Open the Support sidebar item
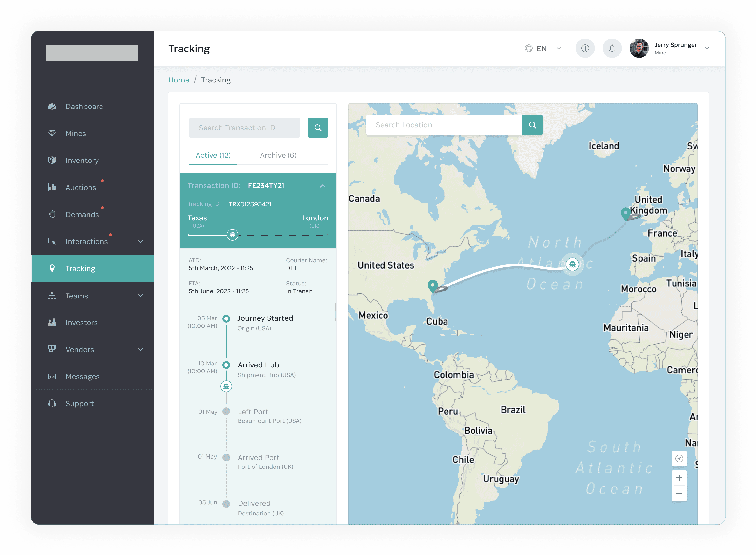The height and width of the screenshot is (555, 756). (80, 404)
